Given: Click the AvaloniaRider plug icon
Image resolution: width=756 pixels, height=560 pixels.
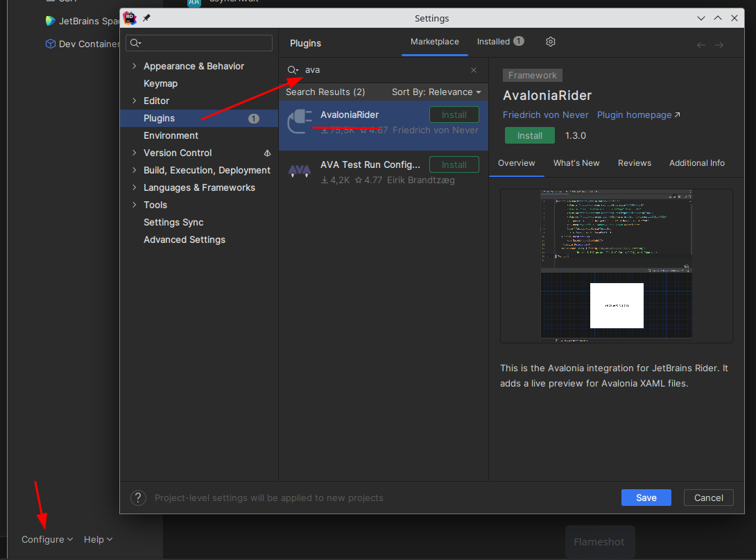Looking at the screenshot, I should click(300, 121).
